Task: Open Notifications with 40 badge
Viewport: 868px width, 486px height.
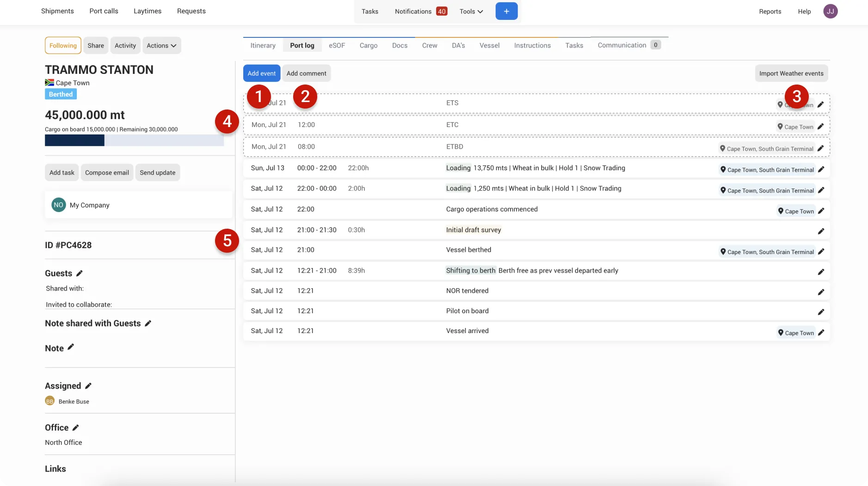Action: tap(421, 11)
